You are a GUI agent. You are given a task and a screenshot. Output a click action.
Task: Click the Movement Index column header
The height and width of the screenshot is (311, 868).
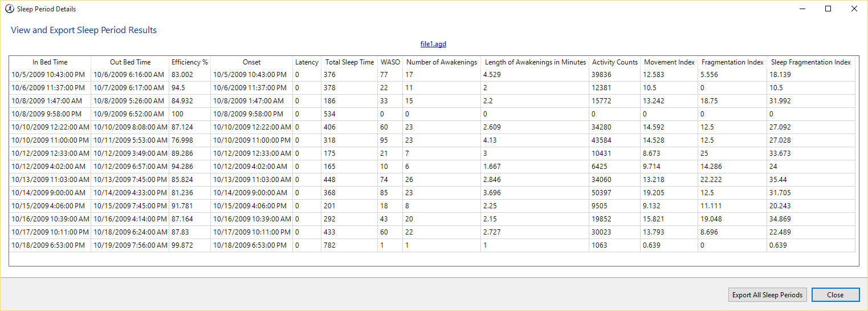tap(669, 62)
